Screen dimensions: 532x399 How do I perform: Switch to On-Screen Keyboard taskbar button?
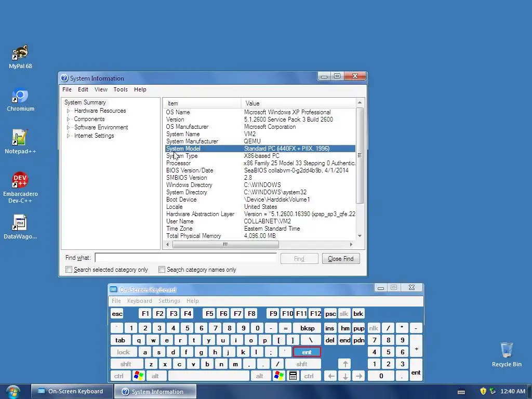(71, 391)
